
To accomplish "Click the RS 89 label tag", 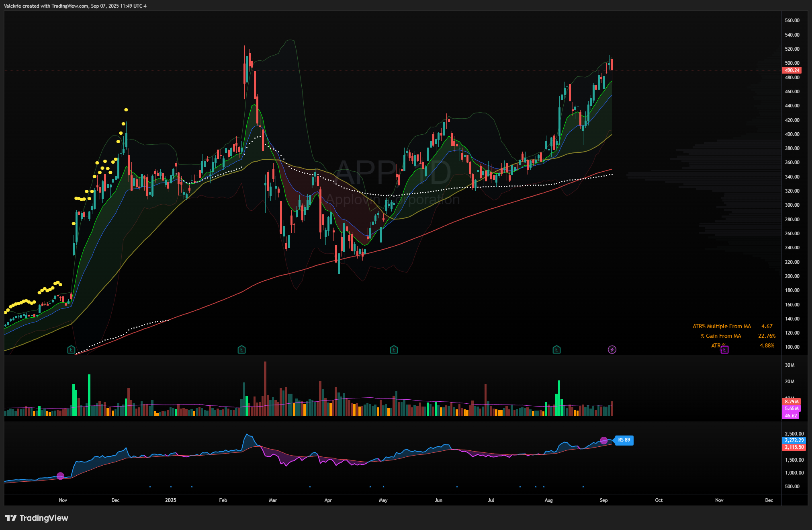I will click(x=624, y=440).
